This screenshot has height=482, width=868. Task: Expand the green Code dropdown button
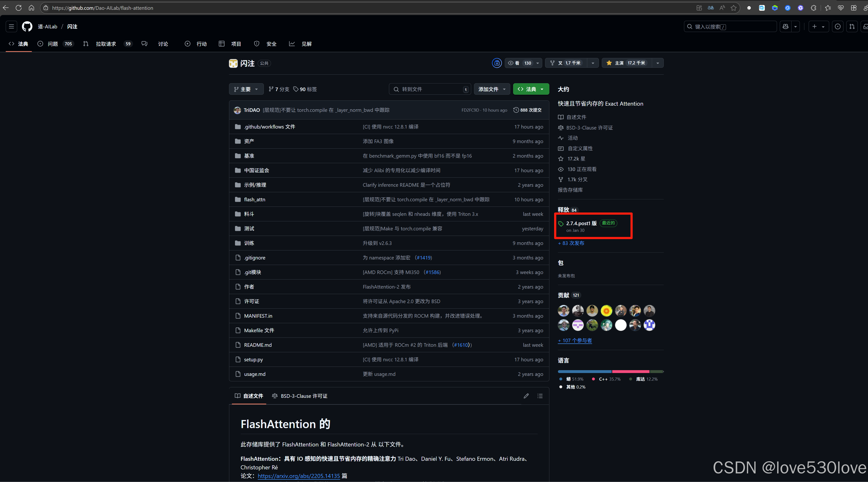531,89
